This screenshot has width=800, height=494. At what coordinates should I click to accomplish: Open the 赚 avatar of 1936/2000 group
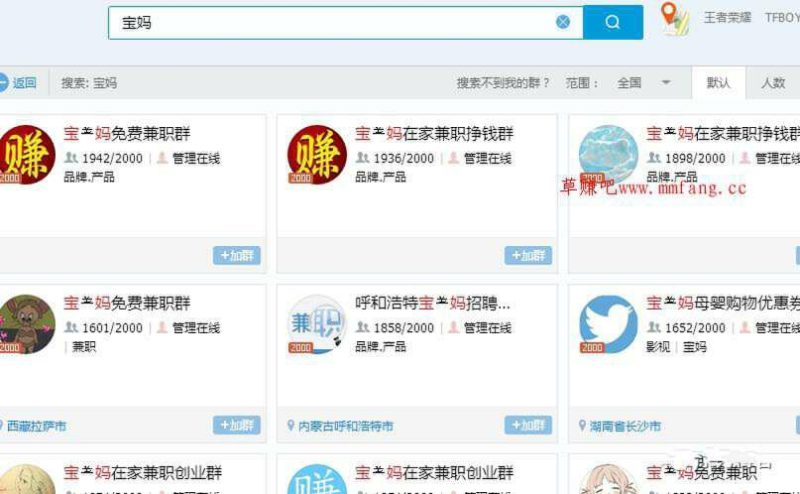[317, 155]
